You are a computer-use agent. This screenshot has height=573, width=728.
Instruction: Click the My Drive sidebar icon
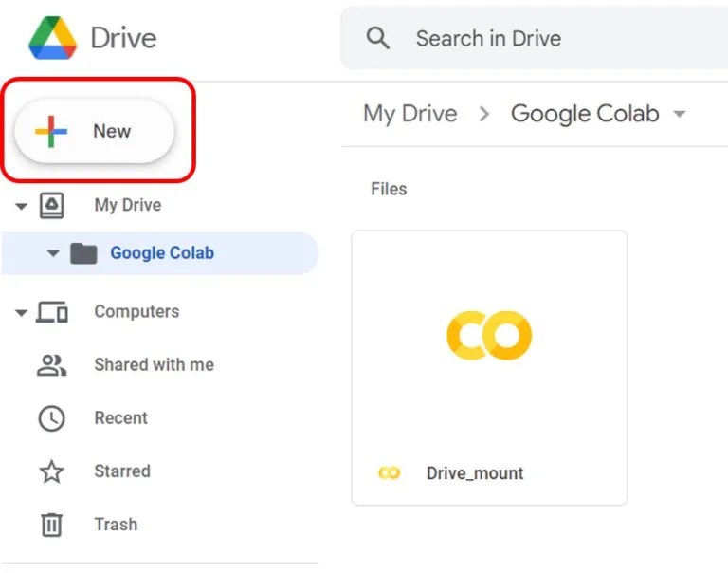51,206
